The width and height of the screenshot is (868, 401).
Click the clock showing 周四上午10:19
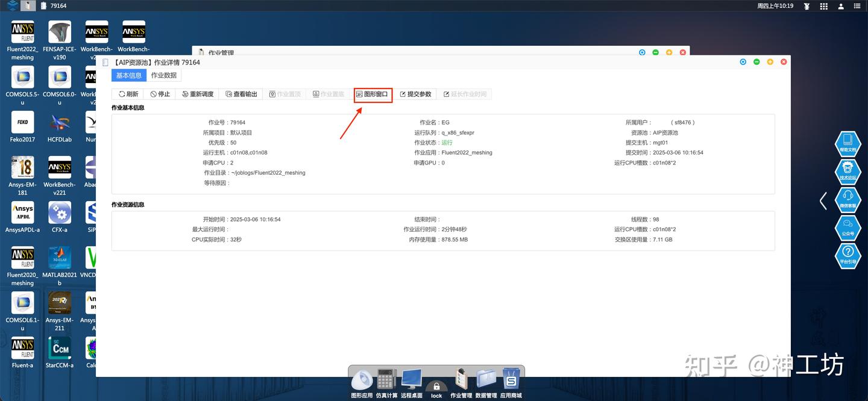coord(775,6)
